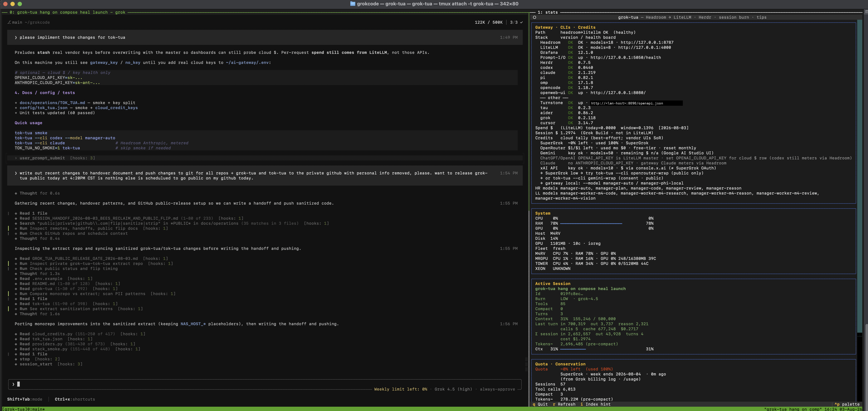Open the '^p palette' command
868x411 pixels.
847,404
